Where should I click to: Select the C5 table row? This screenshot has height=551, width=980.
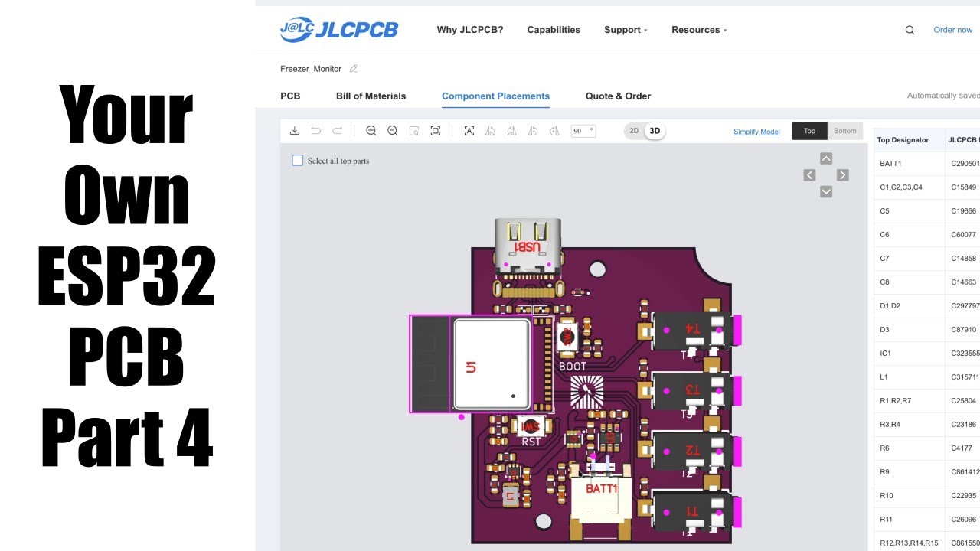[927, 211]
